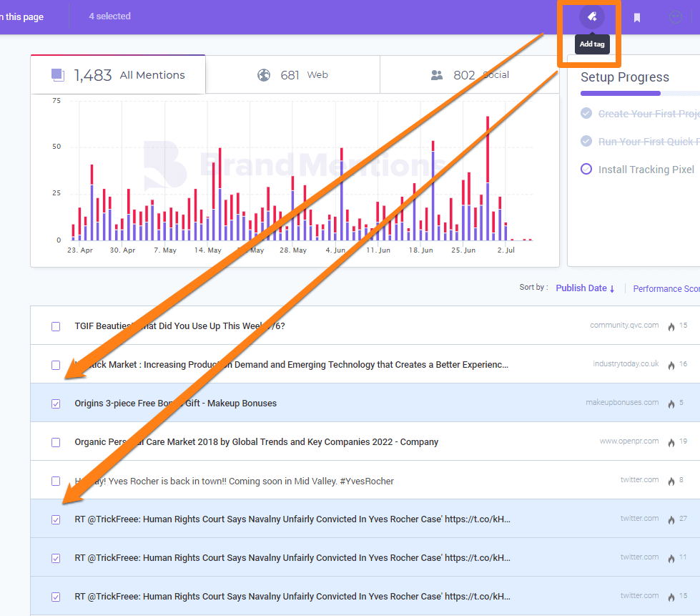Click flame icon on industrytoday.co.uk row
The image size is (700, 616).
671,365
